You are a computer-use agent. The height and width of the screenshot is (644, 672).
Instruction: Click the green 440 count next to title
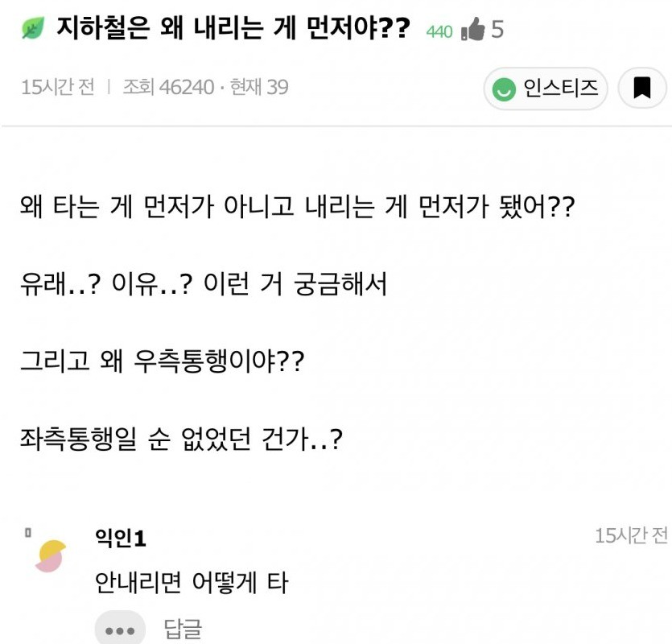[439, 32]
